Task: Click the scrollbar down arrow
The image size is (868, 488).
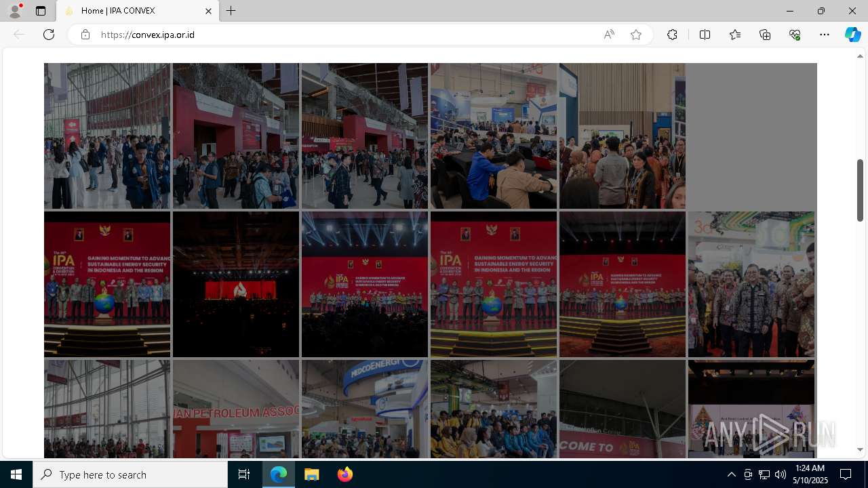Action: [860, 449]
